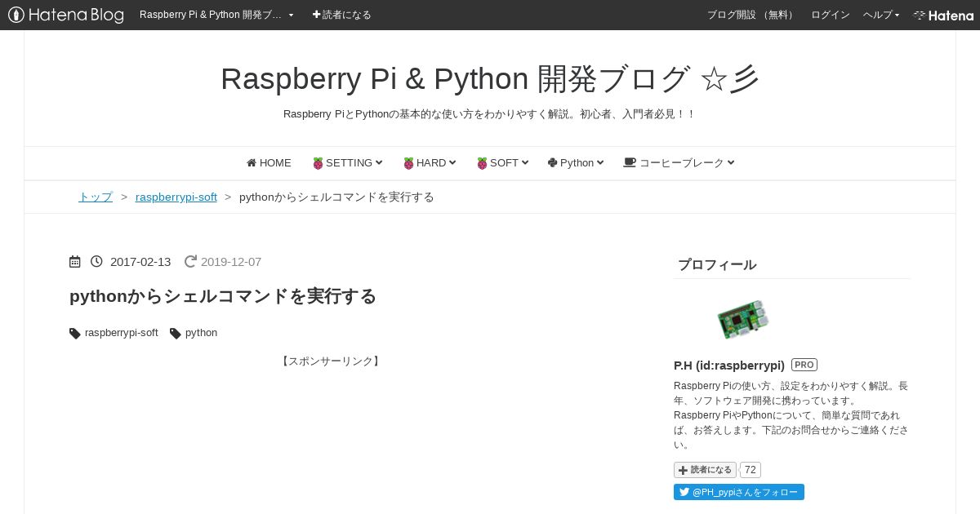Expand the HARD menu
980x514 pixels.
coord(430,163)
